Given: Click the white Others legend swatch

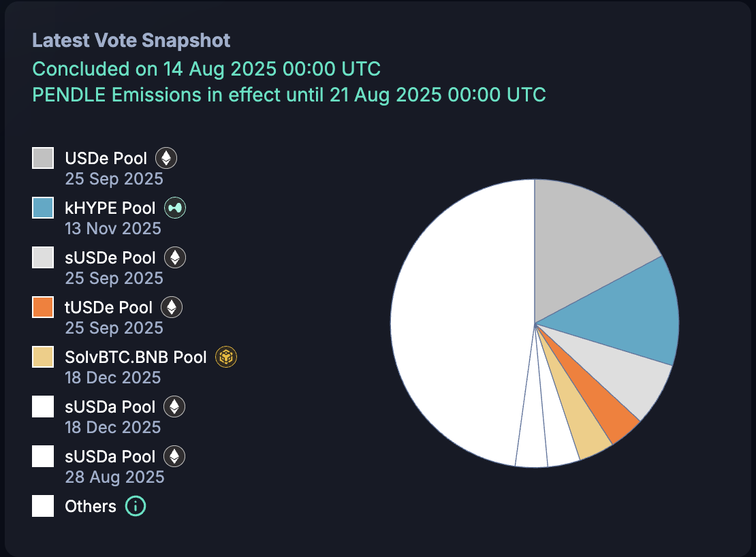Looking at the screenshot, I should coord(43,506).
